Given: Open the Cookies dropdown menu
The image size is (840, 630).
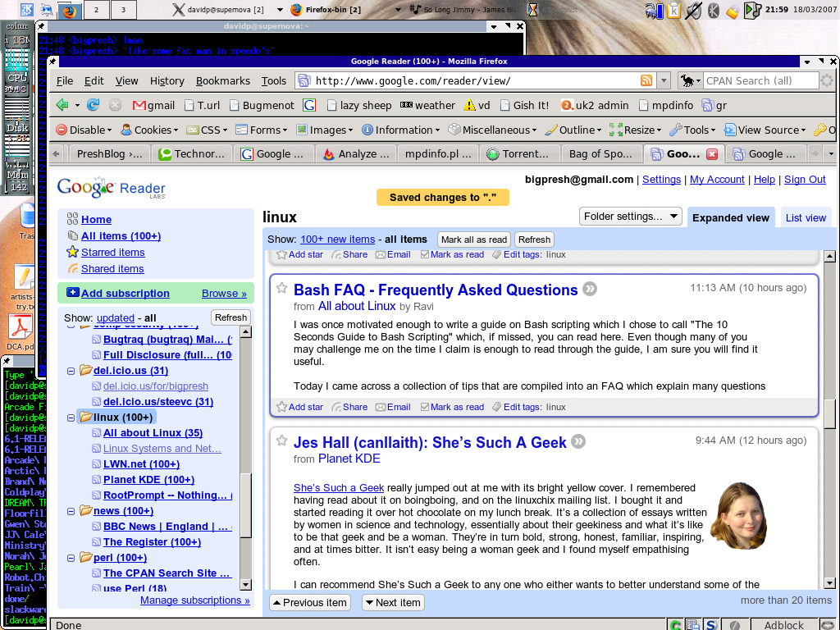Looking at the screenshot, I should click(x=149, y=130).
